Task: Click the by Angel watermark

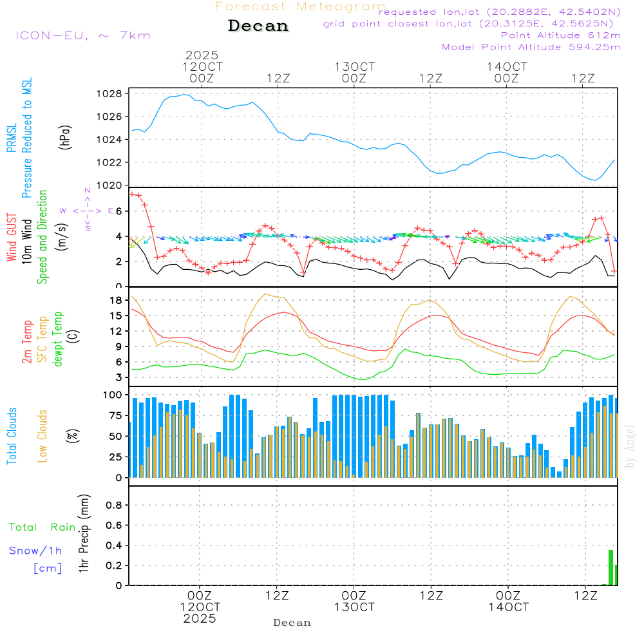Action: coord(630,446)
